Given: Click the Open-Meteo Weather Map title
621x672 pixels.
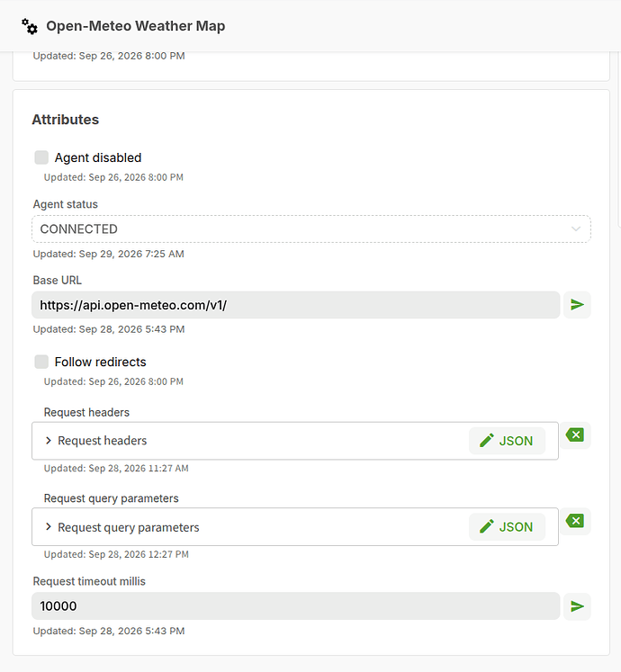Looking at the screenshot, I should 136,26.
